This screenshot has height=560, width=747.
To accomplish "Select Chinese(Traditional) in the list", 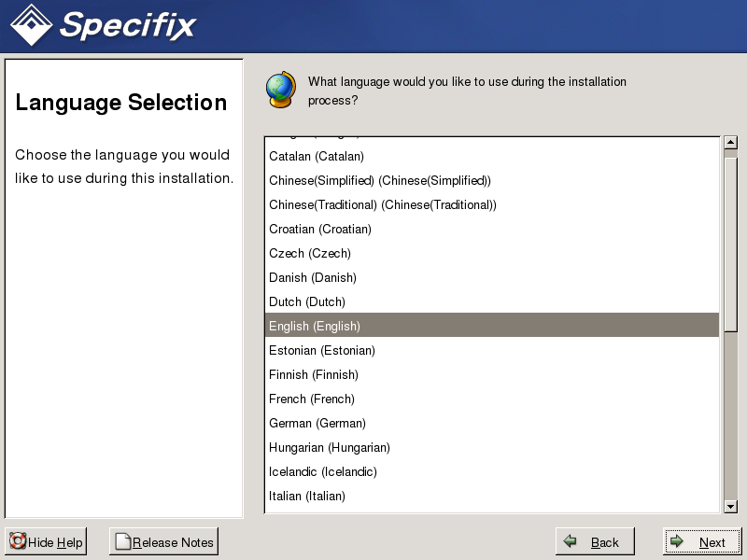I will pos(382,205).
